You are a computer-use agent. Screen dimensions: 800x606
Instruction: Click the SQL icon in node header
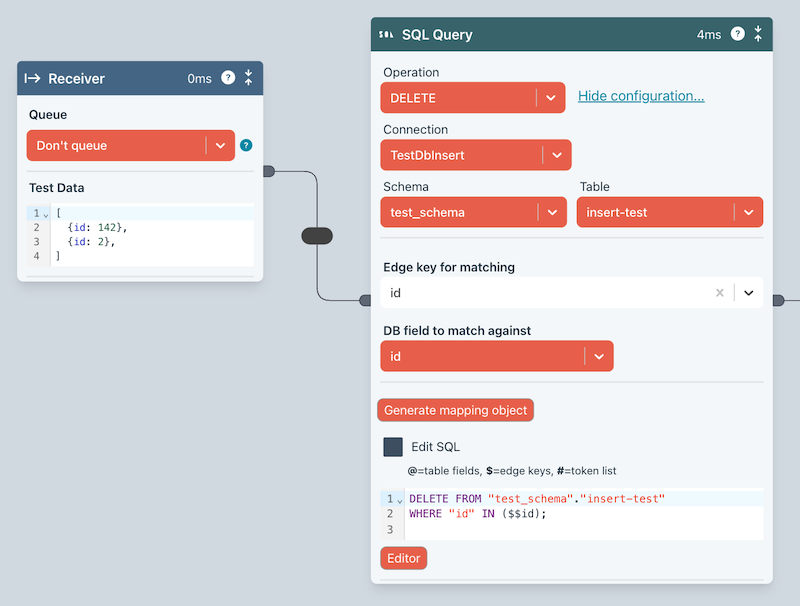[x=386, y=35]
